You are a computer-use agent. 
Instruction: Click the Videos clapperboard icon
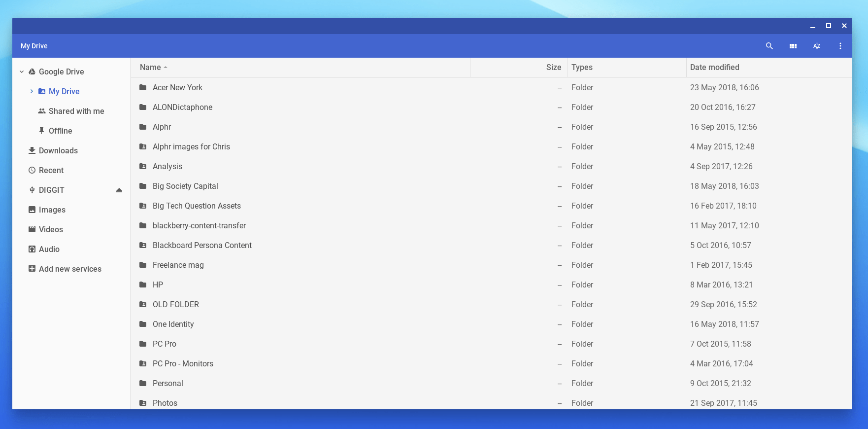pyautogui.click(x=32, y=229)
